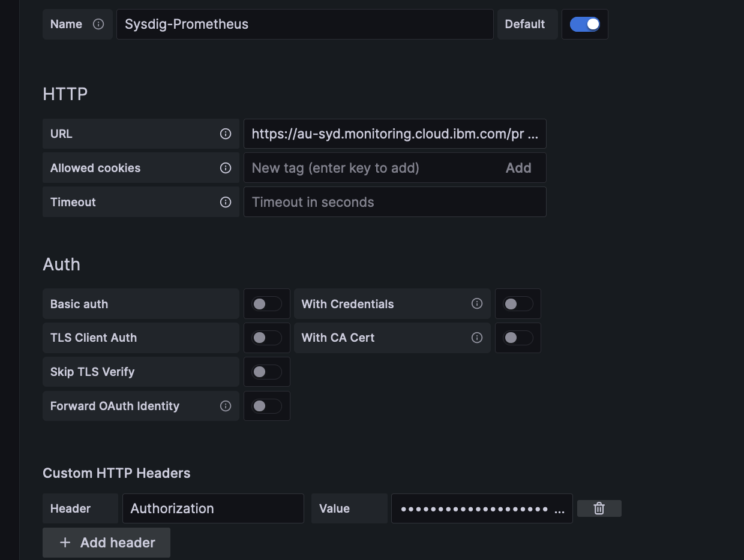The width and height of the screenshot is (744, 560).
Task: Toggle Forward OAuth Identity on
Action: point(266,407)
